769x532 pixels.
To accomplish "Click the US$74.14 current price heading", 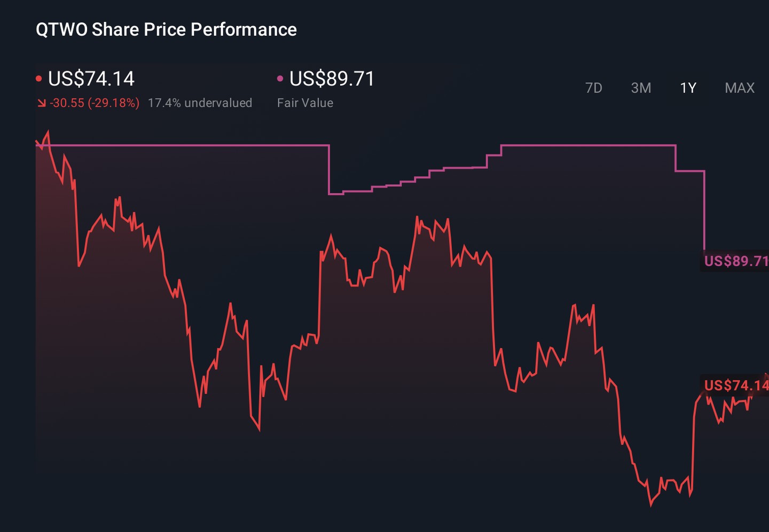I will coord(91,79).
